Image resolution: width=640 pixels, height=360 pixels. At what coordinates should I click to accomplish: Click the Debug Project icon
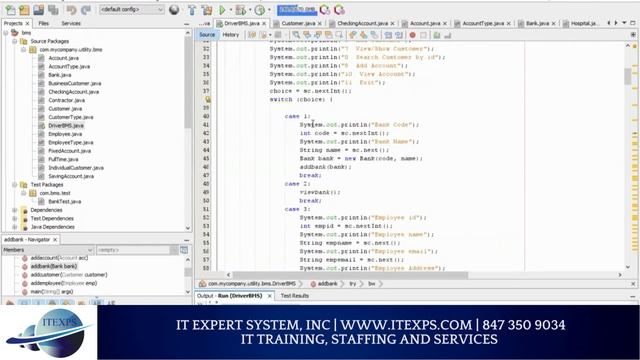241,9
